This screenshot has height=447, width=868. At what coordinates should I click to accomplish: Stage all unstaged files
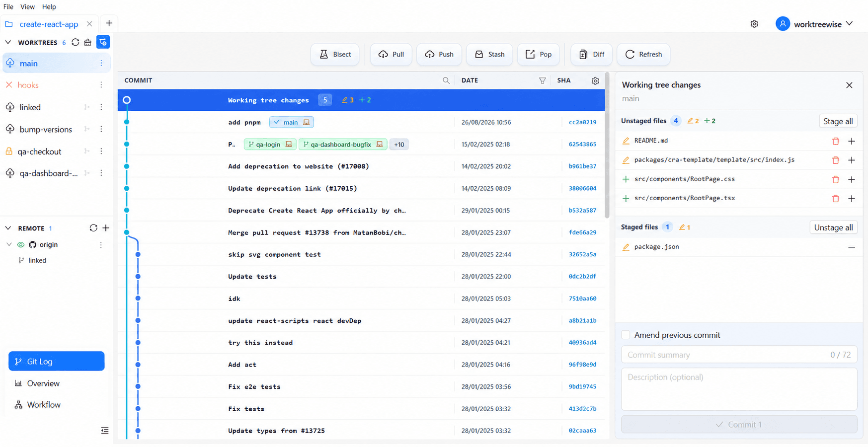tap(838, 121)
